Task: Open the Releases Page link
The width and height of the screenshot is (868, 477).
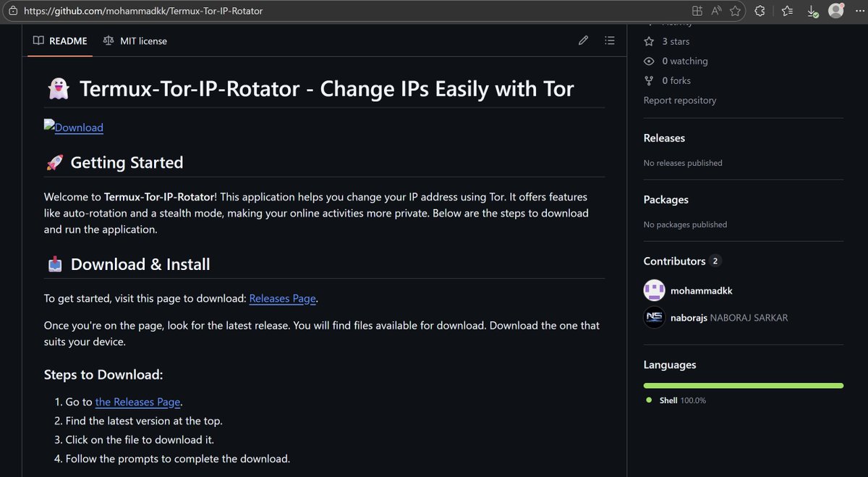Action: 283,298
